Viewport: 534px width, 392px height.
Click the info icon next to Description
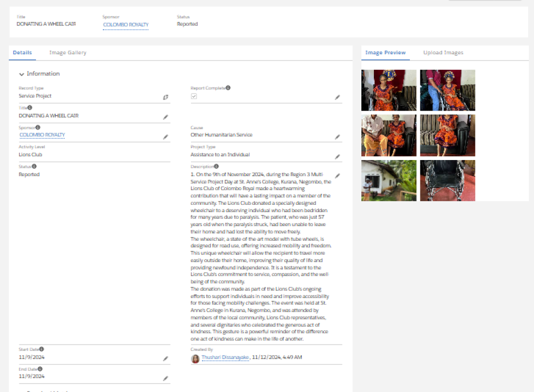click(x=216, y=166)
